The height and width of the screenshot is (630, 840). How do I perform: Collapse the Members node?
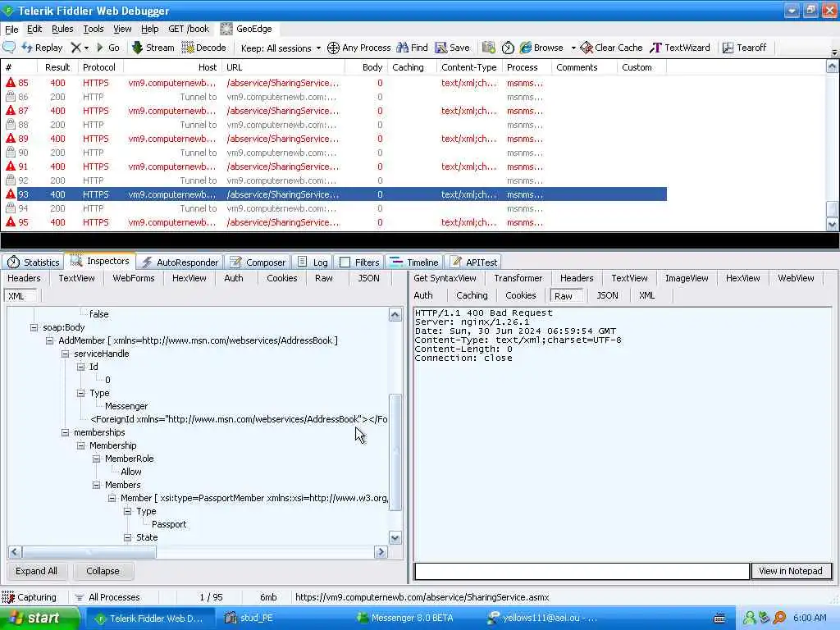pos(96,485)
